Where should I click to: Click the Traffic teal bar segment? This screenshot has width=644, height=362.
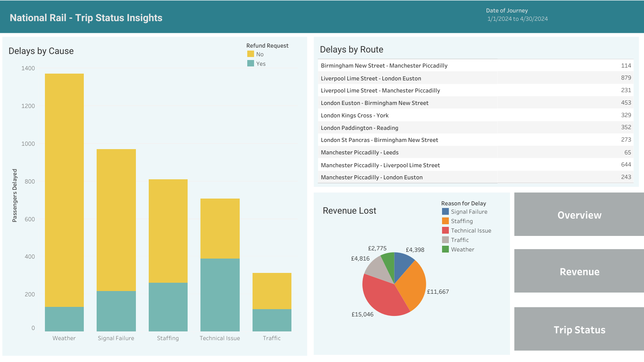[272, 320]
